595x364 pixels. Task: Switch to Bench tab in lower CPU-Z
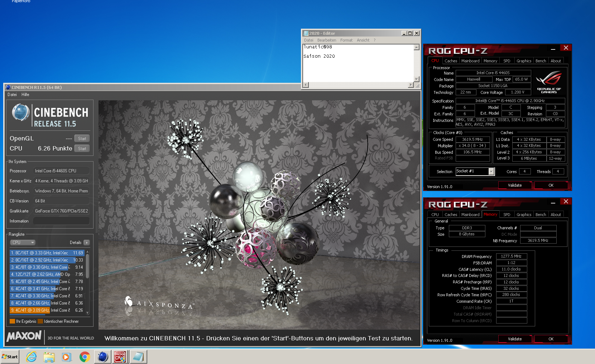541,215
